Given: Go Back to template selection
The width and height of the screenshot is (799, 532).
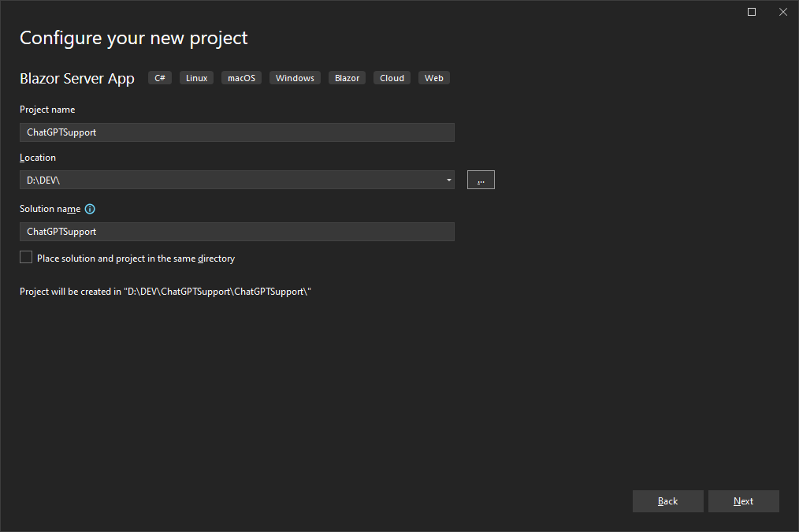Looking at the screenshot, I should (667, 501).
